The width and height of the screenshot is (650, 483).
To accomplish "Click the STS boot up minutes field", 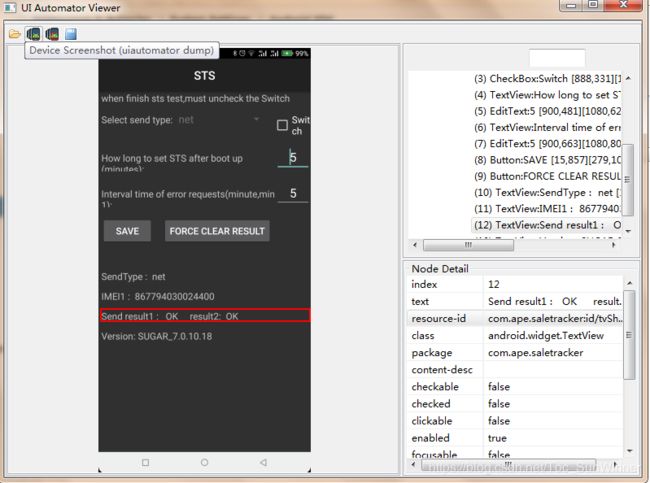I will [293, 158].
